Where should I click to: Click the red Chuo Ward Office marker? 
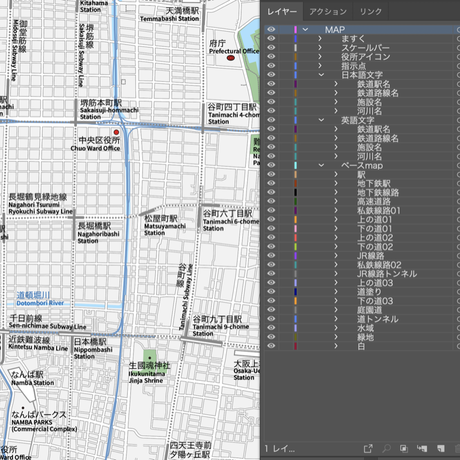[x=116, y=132]
